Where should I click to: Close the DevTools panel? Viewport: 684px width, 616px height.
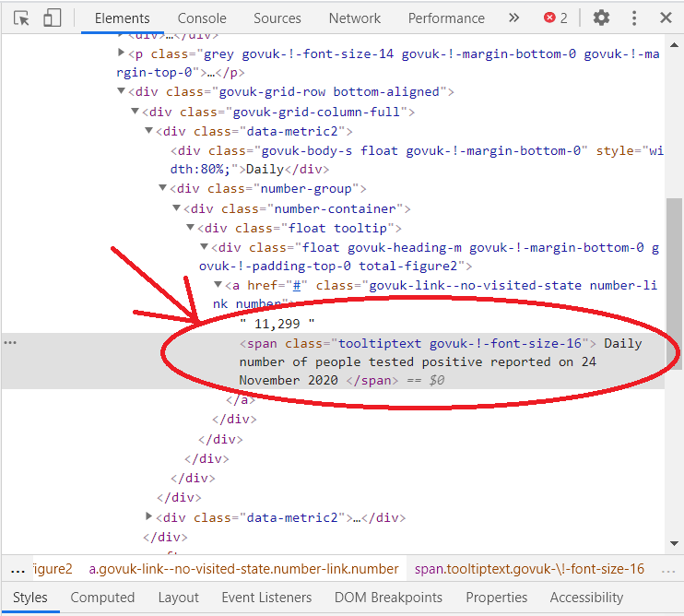666,18
